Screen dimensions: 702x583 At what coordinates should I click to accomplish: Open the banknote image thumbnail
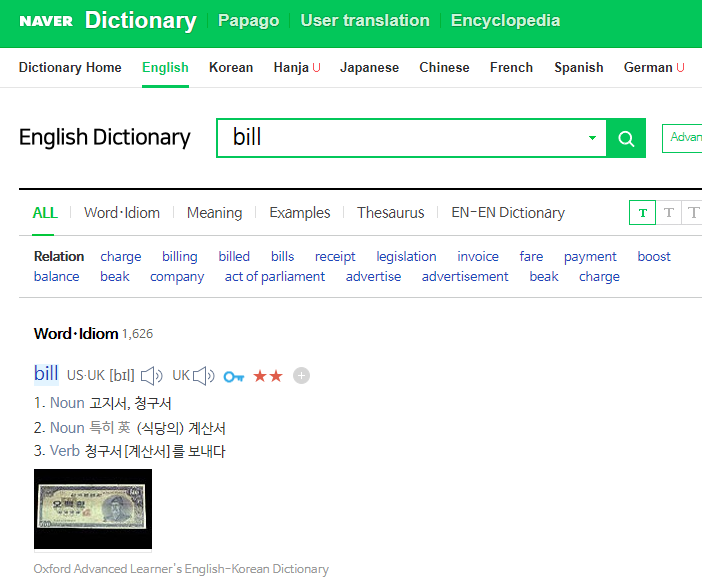pyautogui.click(x=93, y=509)
